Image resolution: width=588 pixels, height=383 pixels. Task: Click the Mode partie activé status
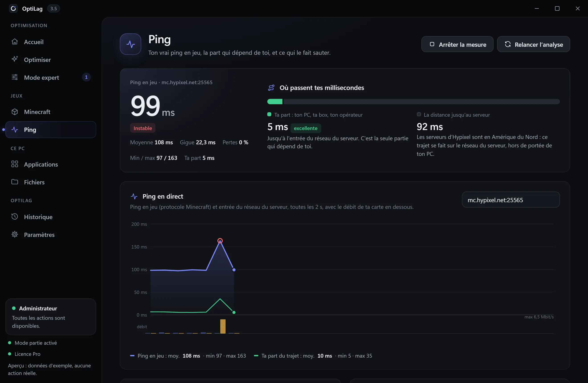33,342
